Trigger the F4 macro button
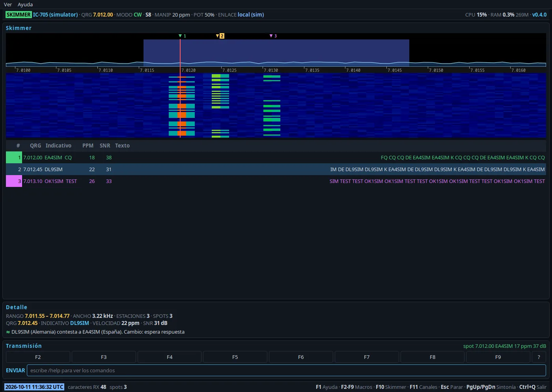The width and height of the screenshot is (552, 392). [170, 357]
